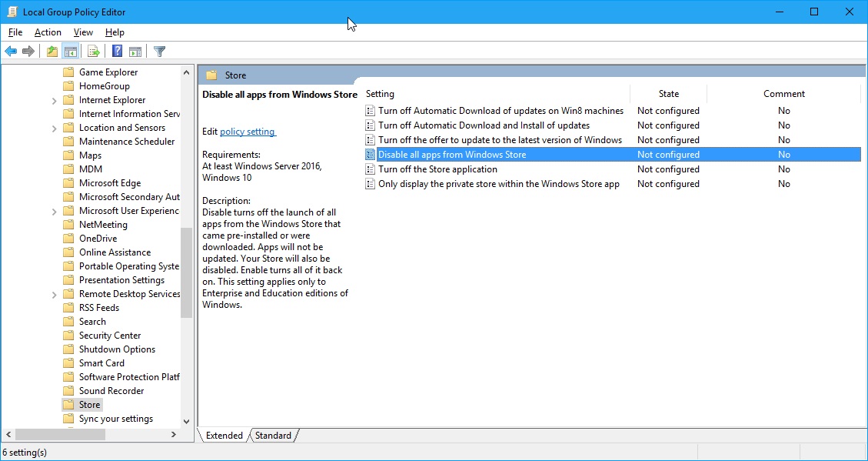
Task: Switch to the Standard tab
Action: coord(273,436)
